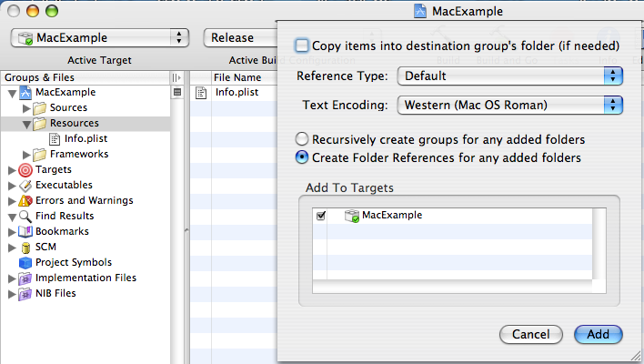
Task: Click the Executables icon
Action: point(25,186)
